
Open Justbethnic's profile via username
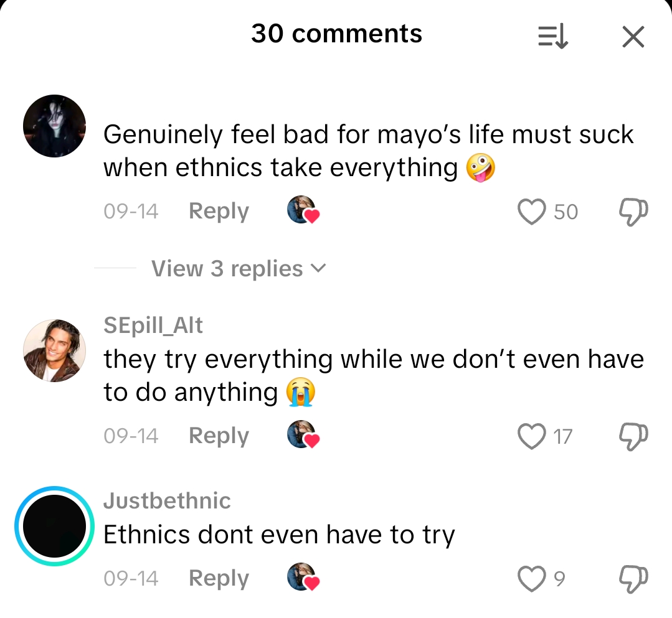tap(167, 500)
